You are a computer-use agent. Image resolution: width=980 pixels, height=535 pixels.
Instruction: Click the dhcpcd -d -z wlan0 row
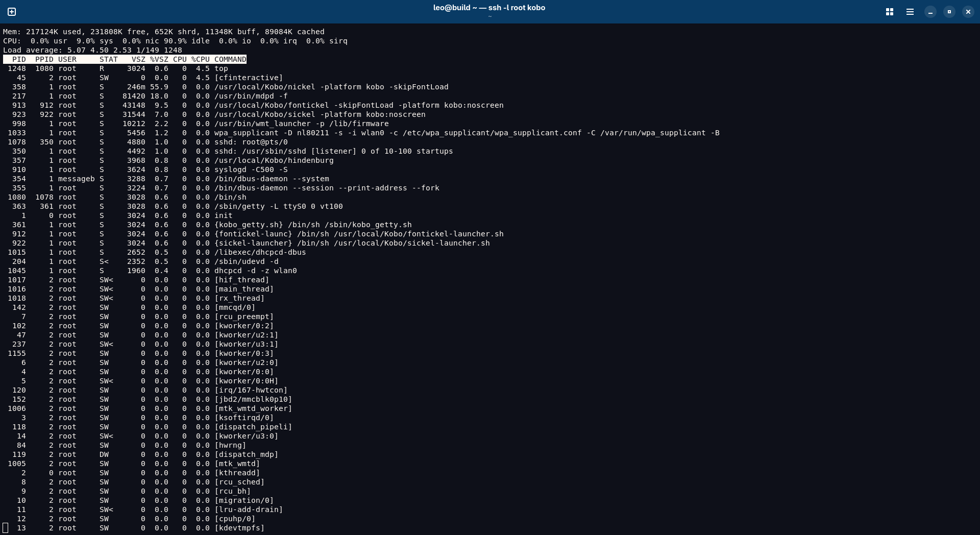click(x=255, y=271)
